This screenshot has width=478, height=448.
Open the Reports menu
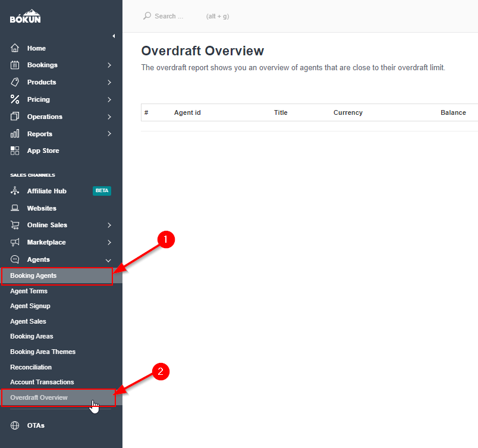pos(40,134)
